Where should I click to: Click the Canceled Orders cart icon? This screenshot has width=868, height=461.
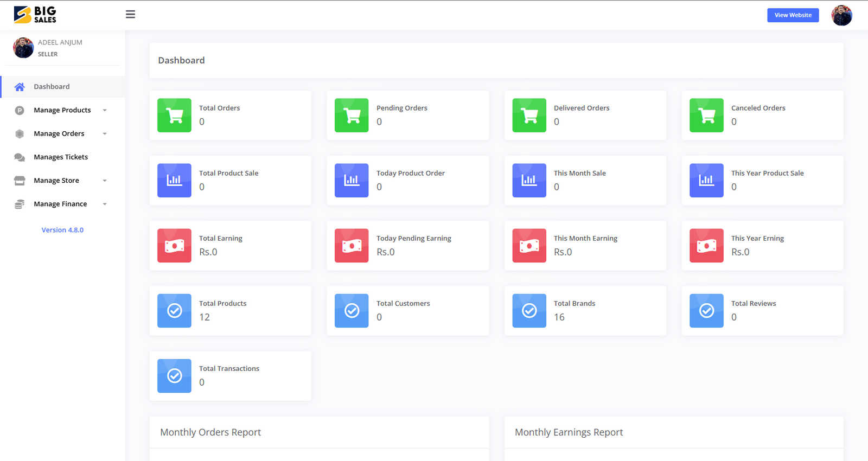pos(706,116)
